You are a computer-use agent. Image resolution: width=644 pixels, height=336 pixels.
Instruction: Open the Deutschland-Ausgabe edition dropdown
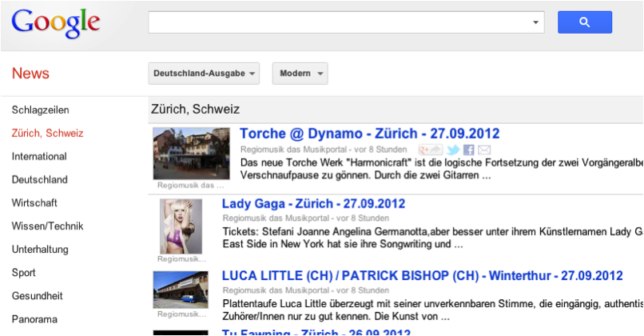[x=205, y=74]
